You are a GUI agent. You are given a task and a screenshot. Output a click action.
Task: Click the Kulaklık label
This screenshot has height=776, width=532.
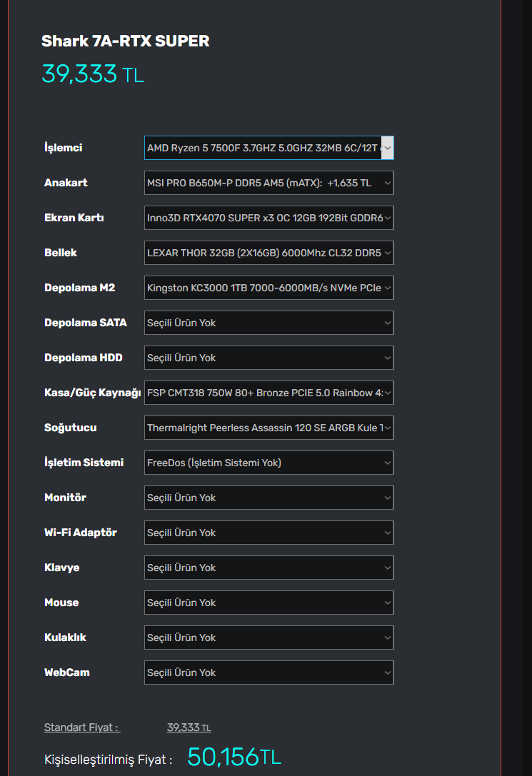(65, 638)
